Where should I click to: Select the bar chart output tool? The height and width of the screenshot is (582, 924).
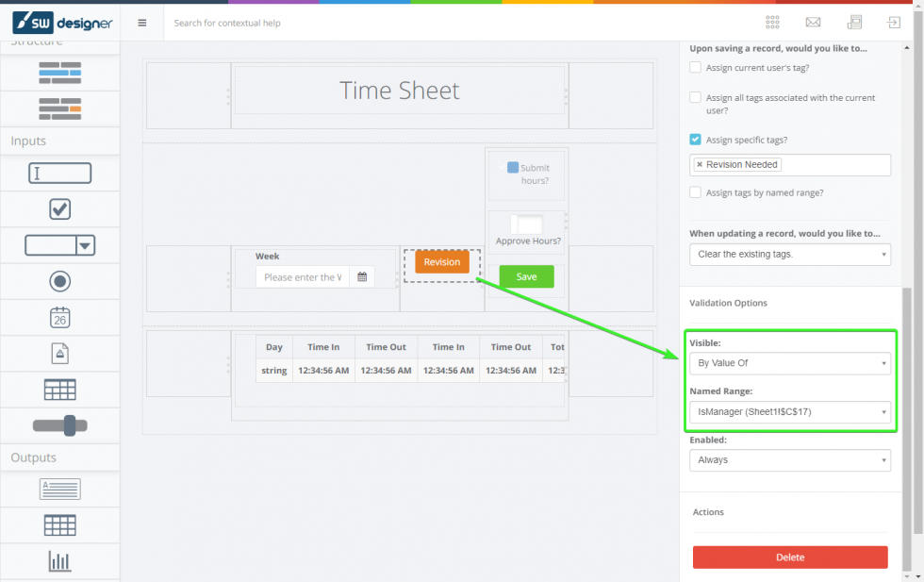click(60, 561)
